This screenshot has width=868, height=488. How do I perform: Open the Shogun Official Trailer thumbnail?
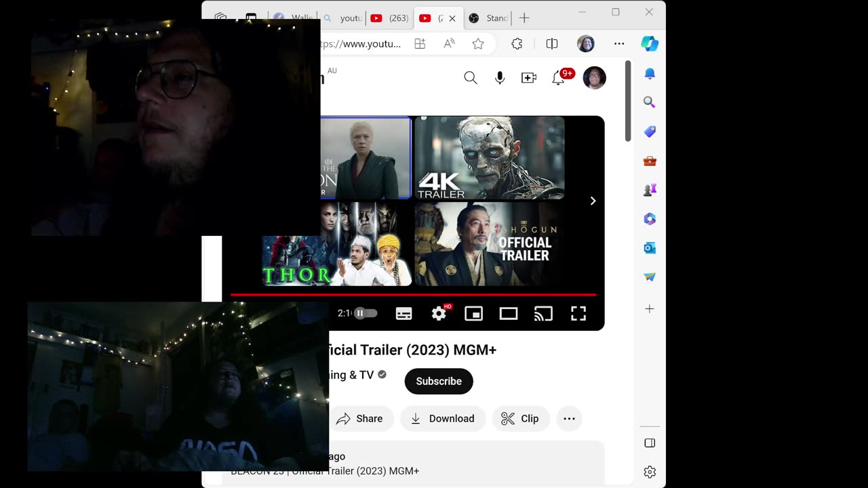(490, 244)
